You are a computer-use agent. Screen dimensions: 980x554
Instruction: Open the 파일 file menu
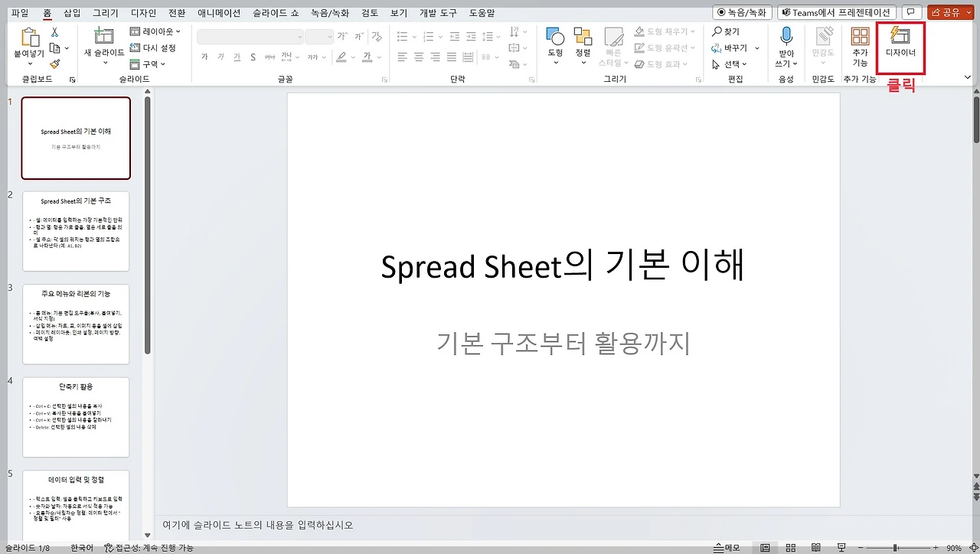[20, 13]
